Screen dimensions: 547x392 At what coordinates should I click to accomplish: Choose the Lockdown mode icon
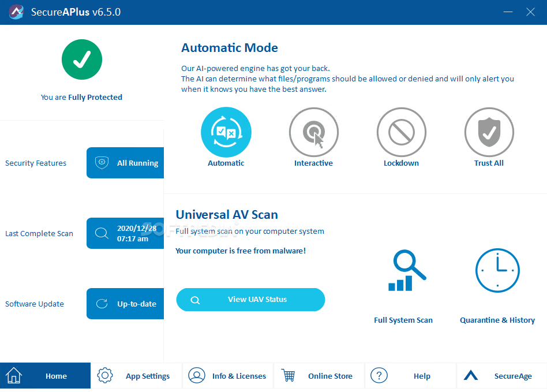click(401, 132)
